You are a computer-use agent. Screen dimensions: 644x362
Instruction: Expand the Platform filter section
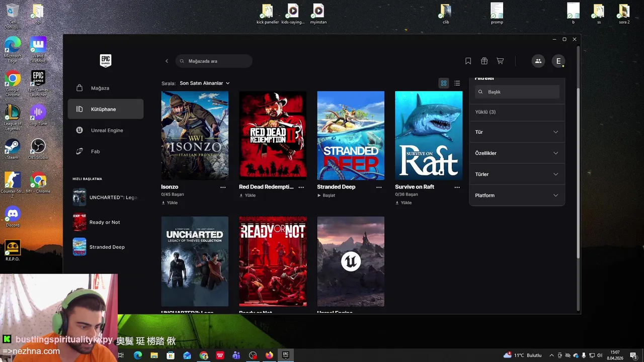pyautogui.click(x=517, y=195)
